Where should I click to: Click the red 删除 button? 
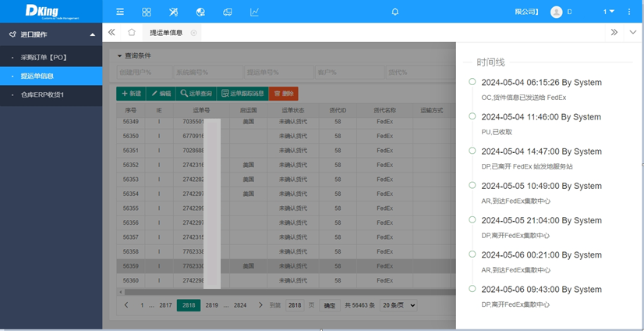coord(284,93)
